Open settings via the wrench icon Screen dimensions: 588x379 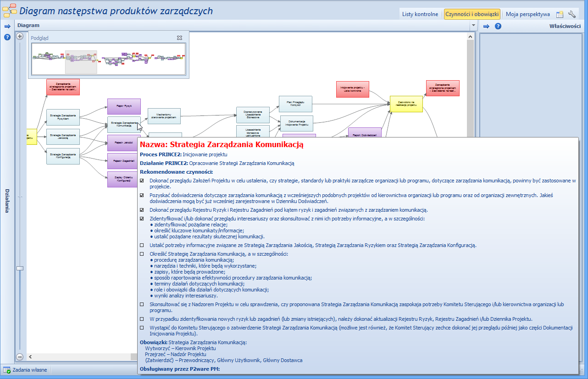click(x=571, y=14)
